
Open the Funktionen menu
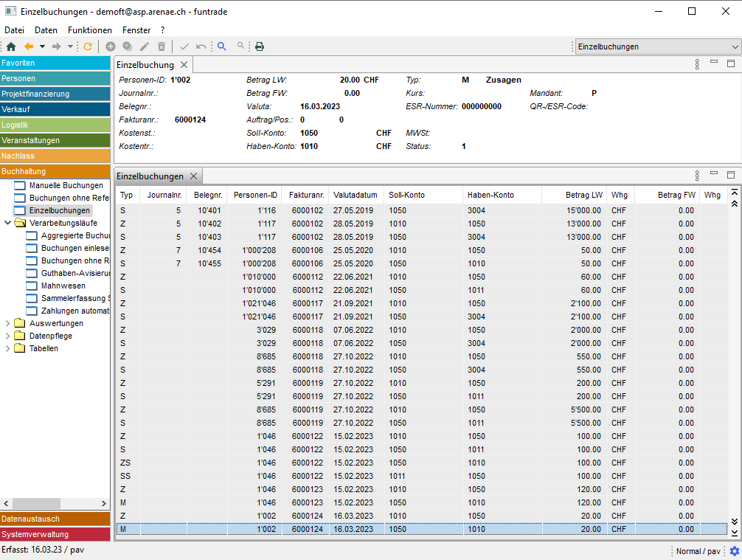[x=89, y=30]
